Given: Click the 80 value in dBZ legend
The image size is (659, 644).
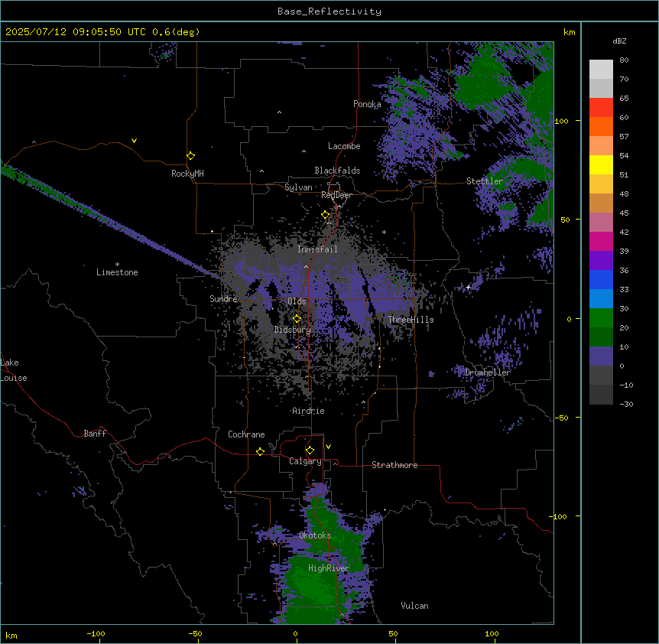Looking at the screenshot, I should point(624,60).
